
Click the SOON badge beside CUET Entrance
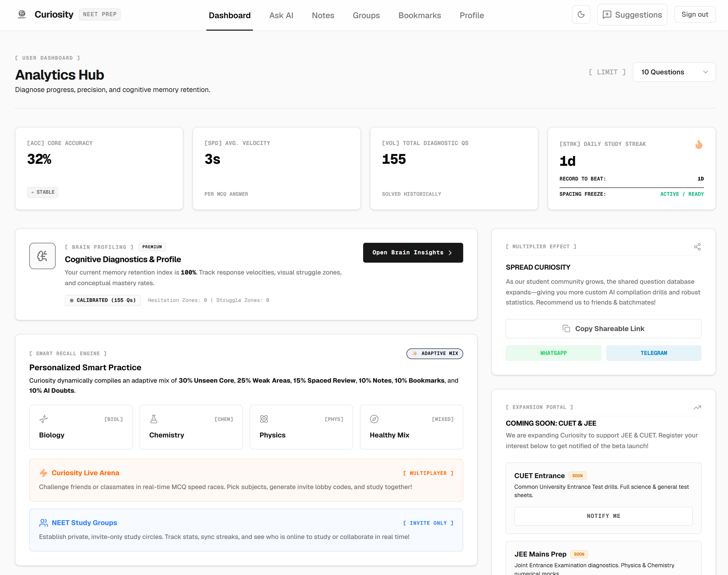[577, 476]
